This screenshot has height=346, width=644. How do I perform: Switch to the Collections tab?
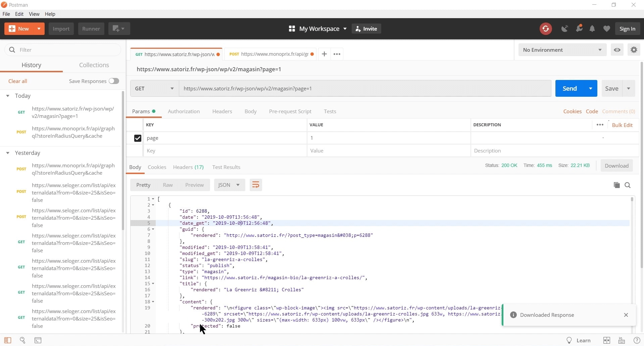[x=94, y=65]
